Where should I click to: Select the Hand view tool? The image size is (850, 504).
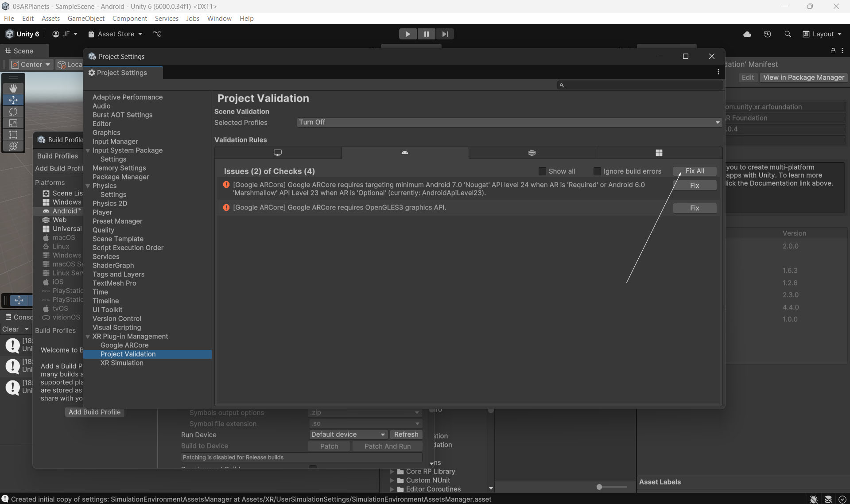click(x=13, y=88)
